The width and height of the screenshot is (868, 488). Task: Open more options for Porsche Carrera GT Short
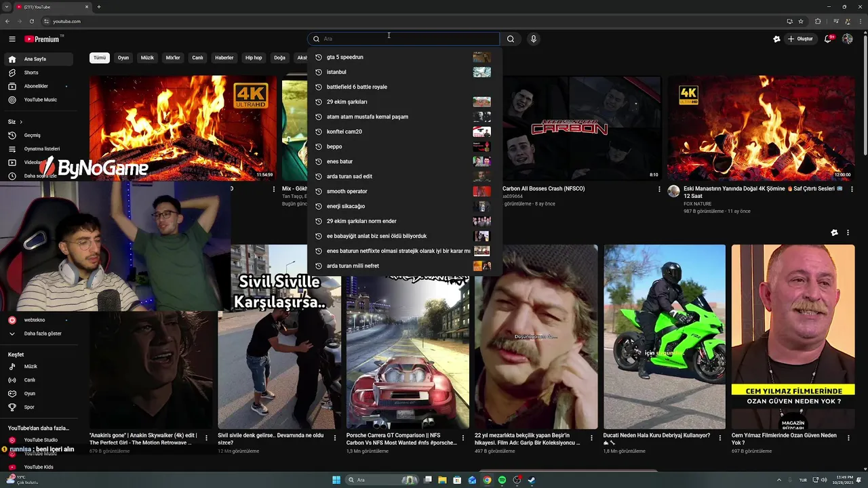[x=463, y=438]
